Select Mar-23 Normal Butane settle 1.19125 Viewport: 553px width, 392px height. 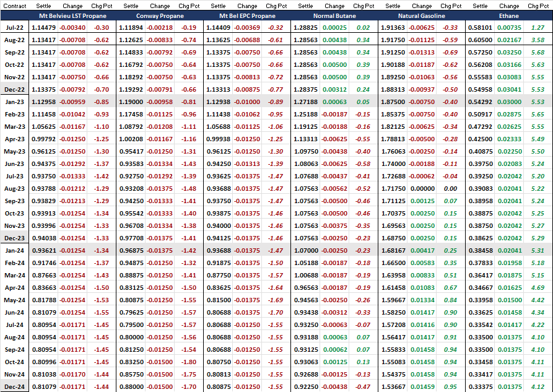[x=305, y=127]
